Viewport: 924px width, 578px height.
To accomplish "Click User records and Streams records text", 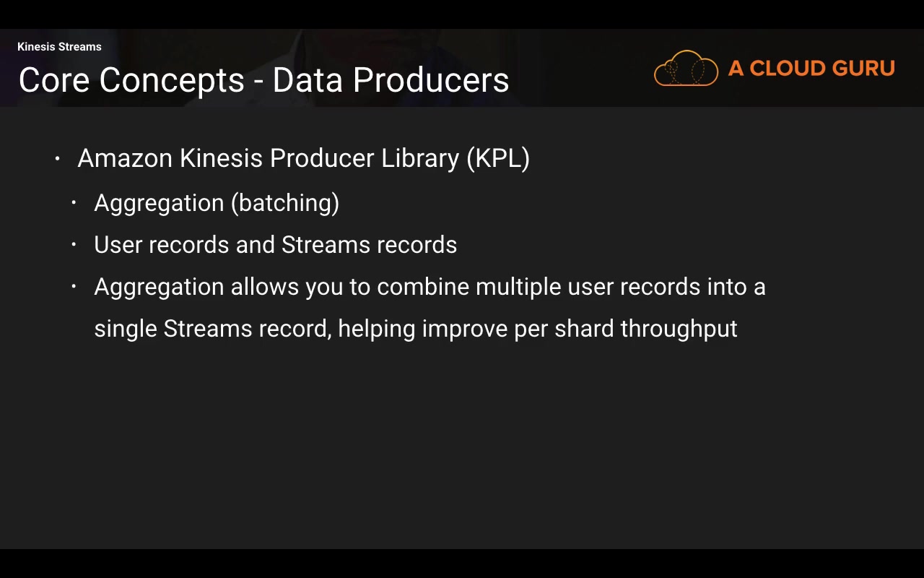I will 275,245.
